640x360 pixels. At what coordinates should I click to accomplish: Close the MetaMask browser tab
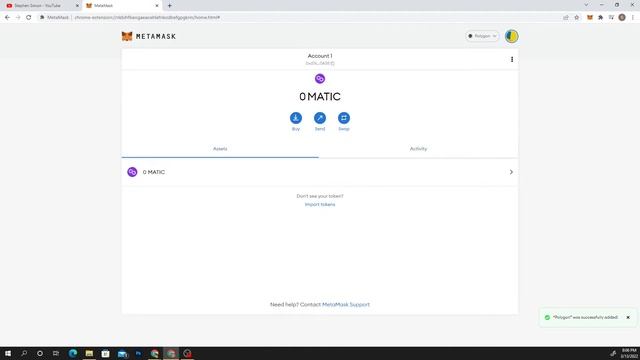157,6
